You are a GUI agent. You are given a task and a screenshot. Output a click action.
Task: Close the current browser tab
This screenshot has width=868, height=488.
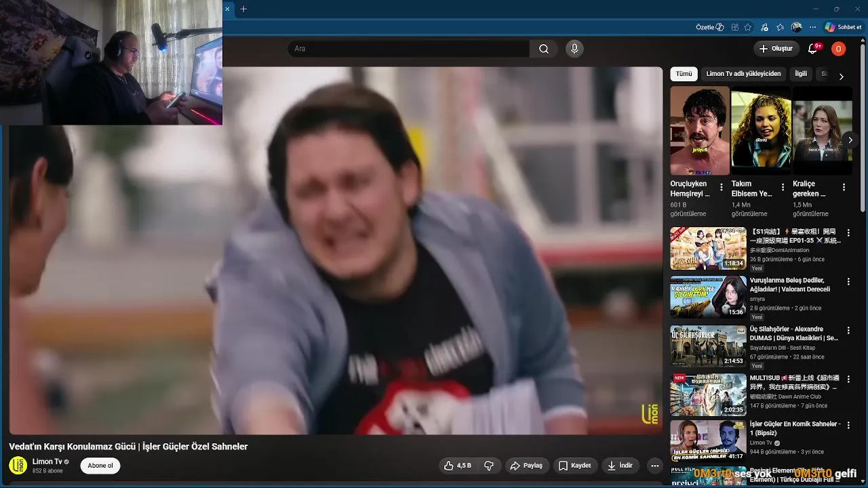(x=227, y=9)
